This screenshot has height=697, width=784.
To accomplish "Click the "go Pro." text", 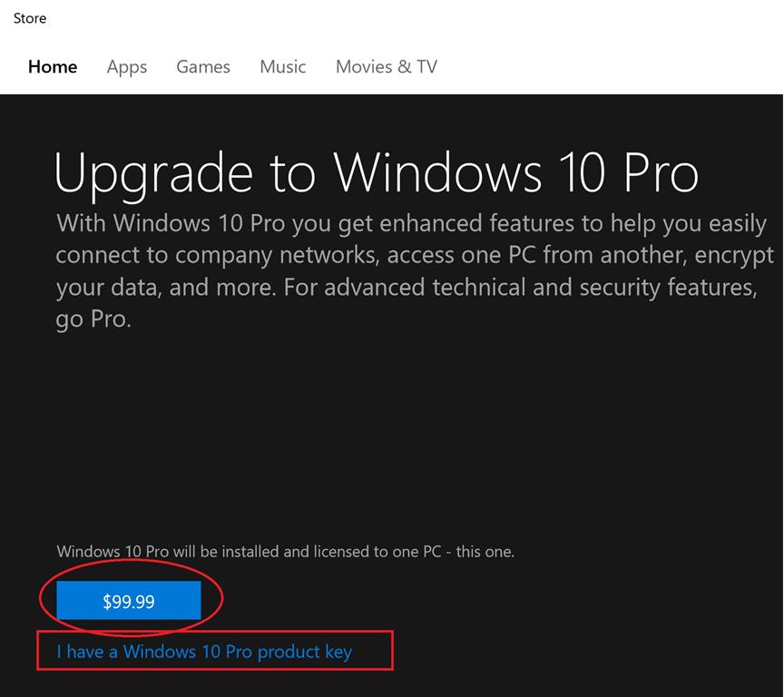I will (93, 320).
